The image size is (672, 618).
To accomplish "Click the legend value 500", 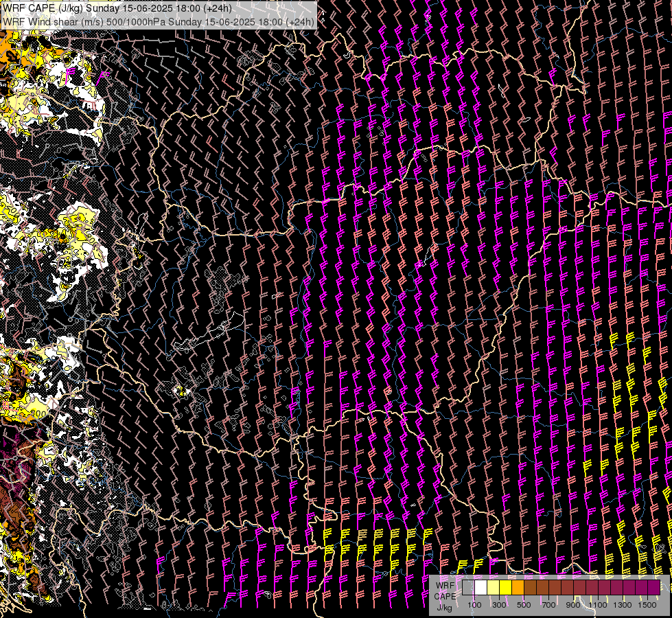I will click(524, 605).
